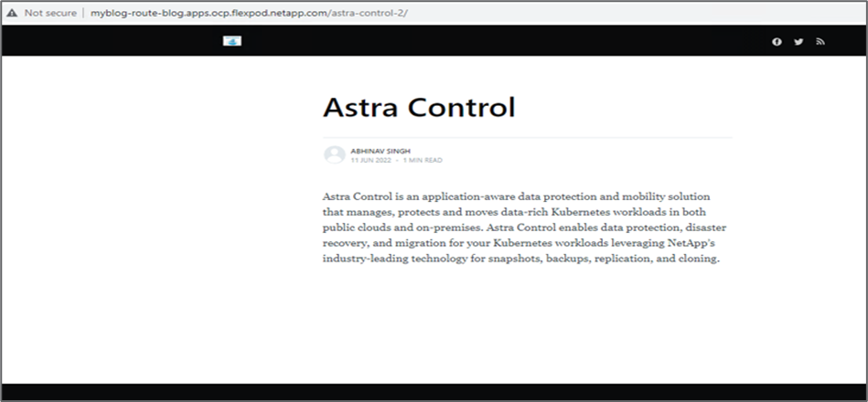Image resolution: width=868 pixels, height=402 pixels.
Task: Click the 1 MIN READ label
Action: click(423, 161)
